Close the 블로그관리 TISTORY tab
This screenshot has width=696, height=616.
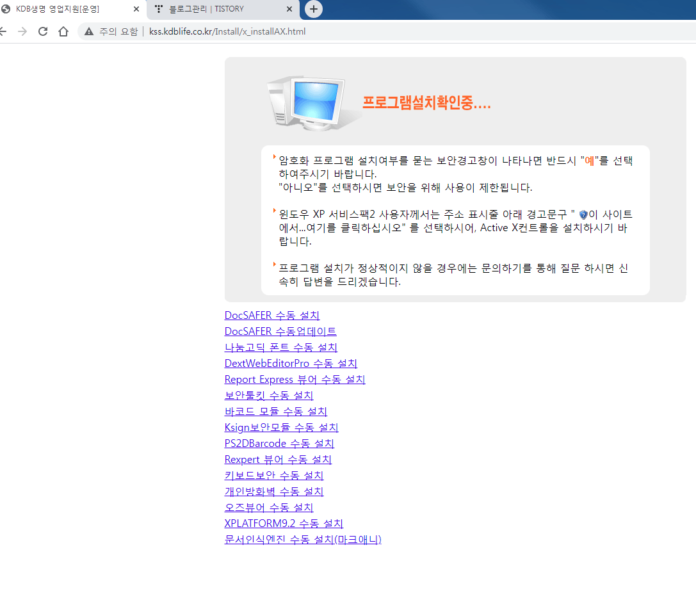[289, 9]
